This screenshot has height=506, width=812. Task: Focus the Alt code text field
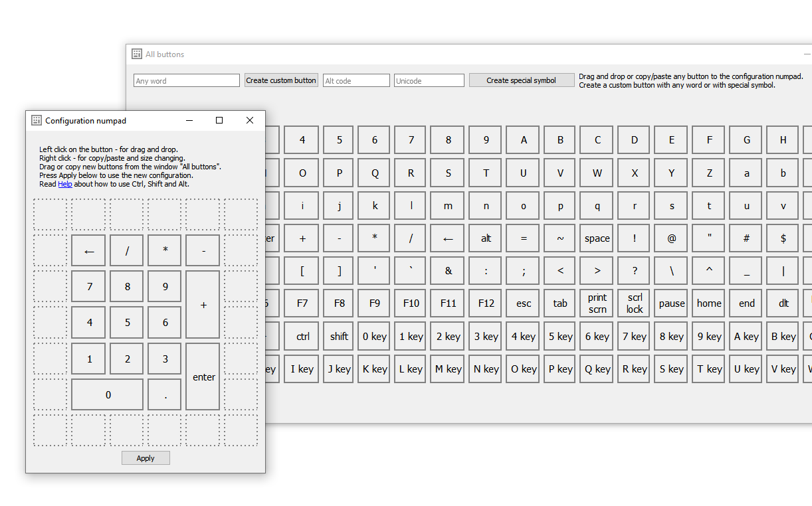click(x=356, y=81)
